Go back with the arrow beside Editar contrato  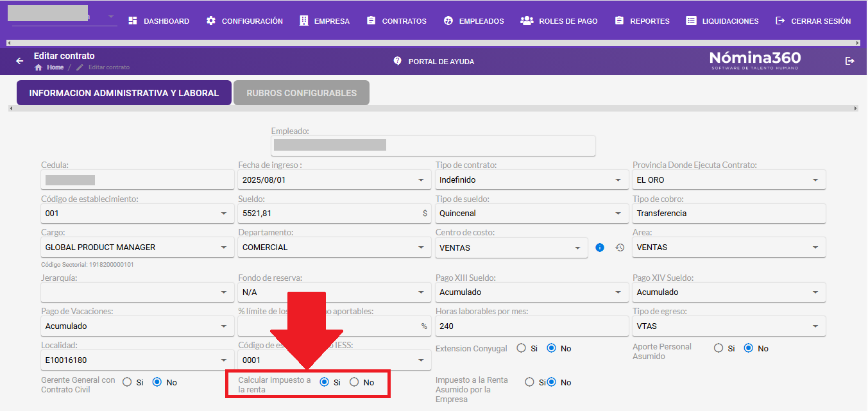pyautogui.click(x=20, y=61)
